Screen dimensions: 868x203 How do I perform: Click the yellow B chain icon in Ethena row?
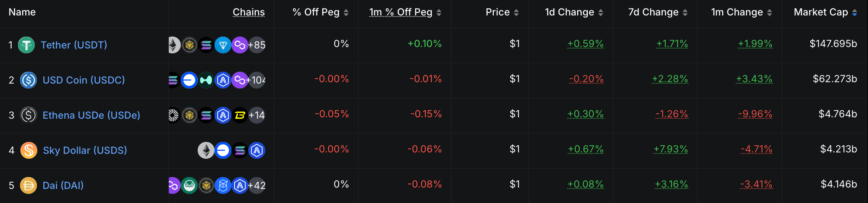coord(240,115)
